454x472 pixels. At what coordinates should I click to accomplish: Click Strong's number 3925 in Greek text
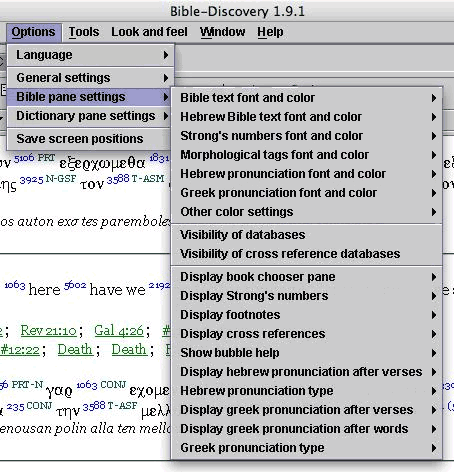pos(32,180)
